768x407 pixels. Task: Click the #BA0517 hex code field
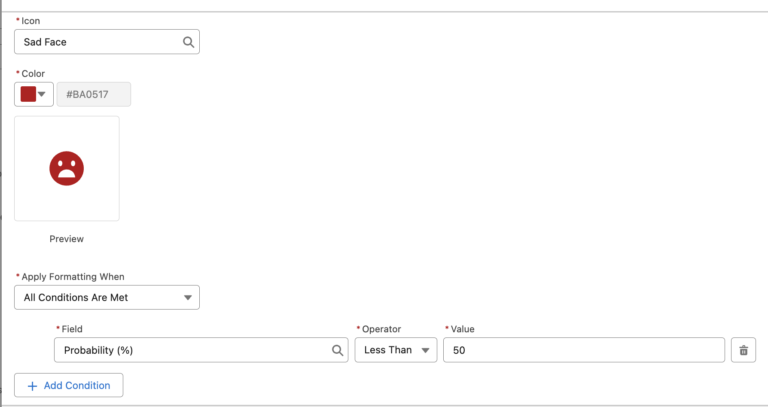tap(94, 94)
